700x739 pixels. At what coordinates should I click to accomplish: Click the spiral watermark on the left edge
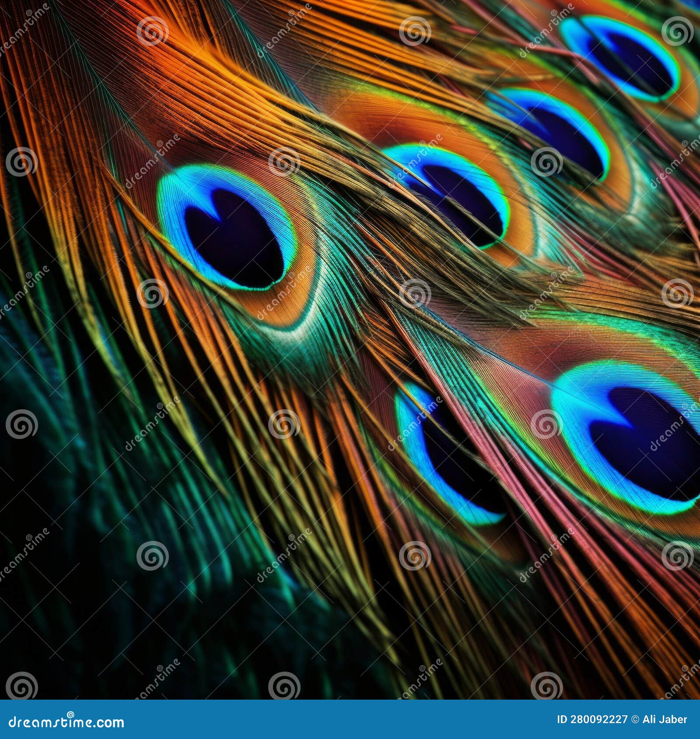click(22, 425)
